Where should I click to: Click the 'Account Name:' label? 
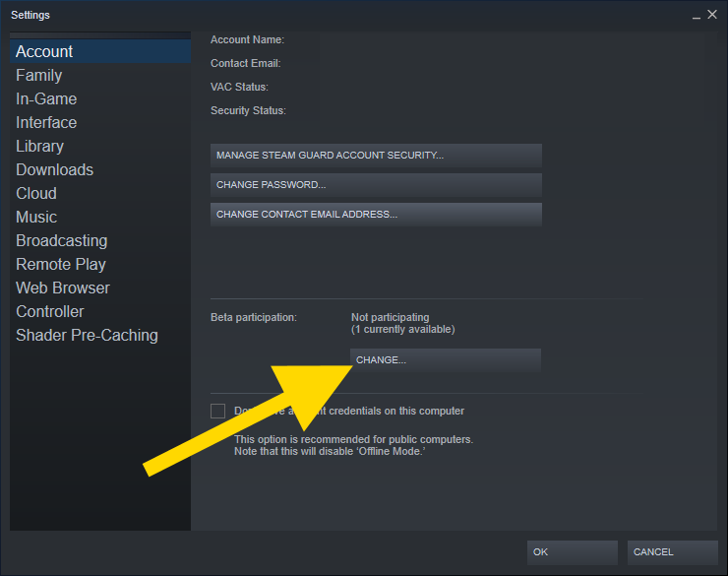click(x=247, y=40)
